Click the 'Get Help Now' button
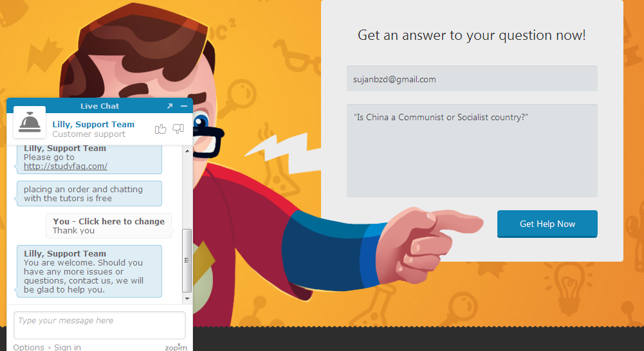The height and width of the screenshot is (351, 644). point(547,224)
